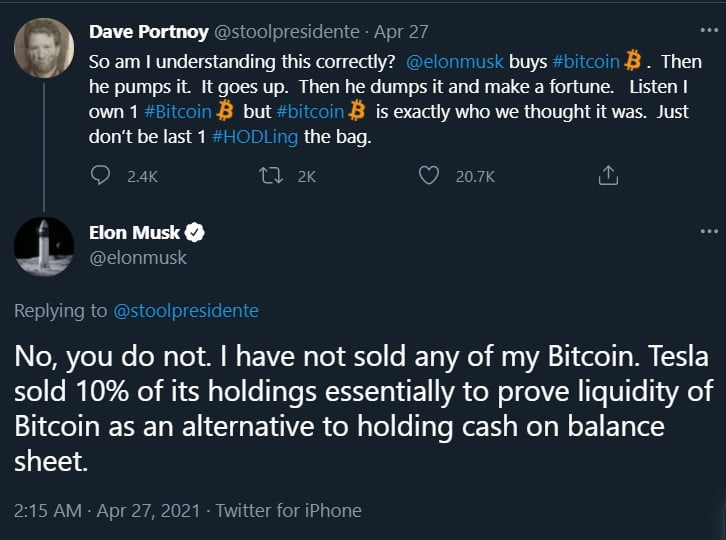The width and height of the screenshot is (726, 540).
Task: Like Dave Portnoy's tweet with heart icon
Action: click(429, 176)
